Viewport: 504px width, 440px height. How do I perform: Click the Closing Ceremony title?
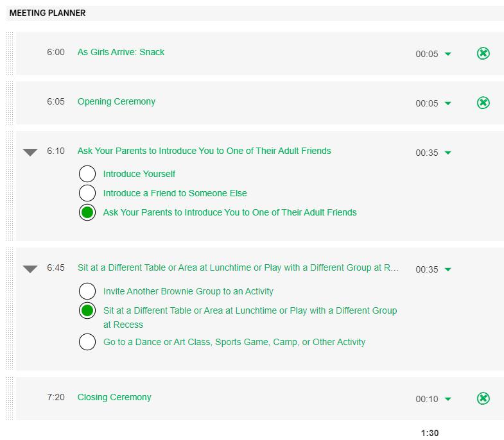pos(114,397)
